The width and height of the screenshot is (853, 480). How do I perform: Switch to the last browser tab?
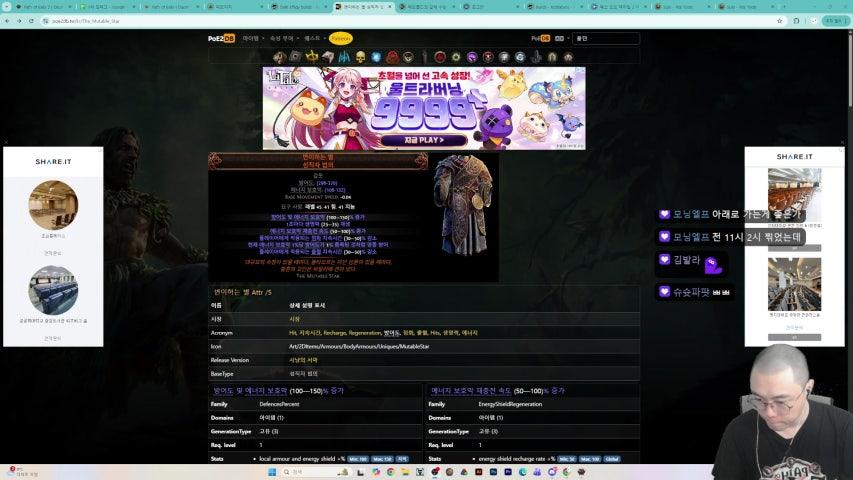tap(745, 7)
